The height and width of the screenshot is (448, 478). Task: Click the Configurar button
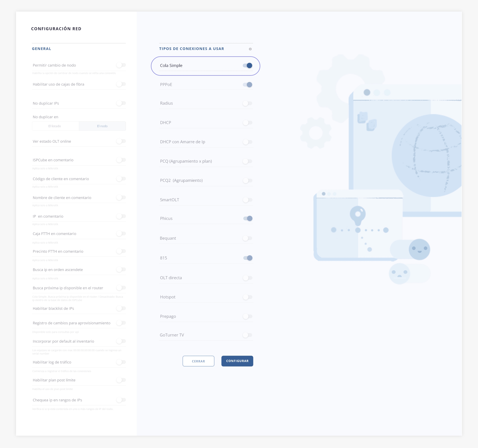coord(237,361)
